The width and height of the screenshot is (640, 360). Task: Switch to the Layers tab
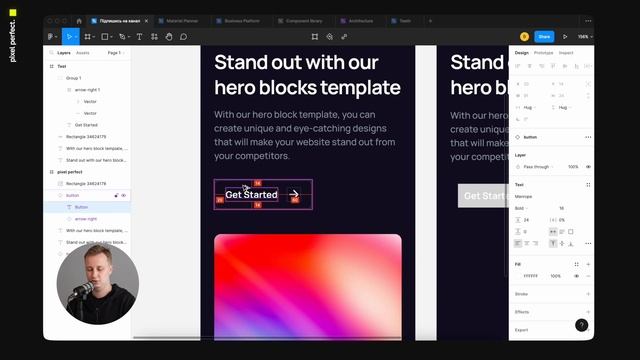(x=64, y=53)
